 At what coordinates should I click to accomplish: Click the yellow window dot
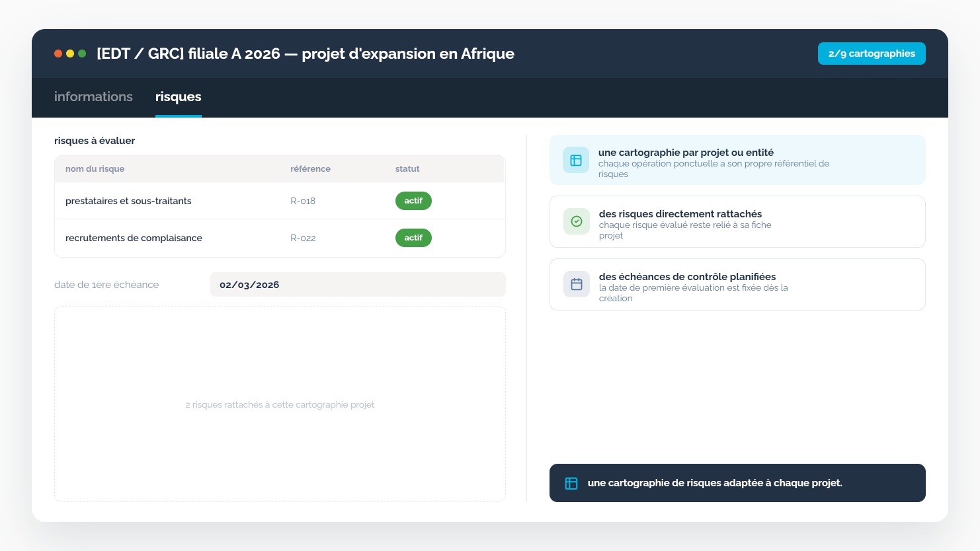[70, 54]
